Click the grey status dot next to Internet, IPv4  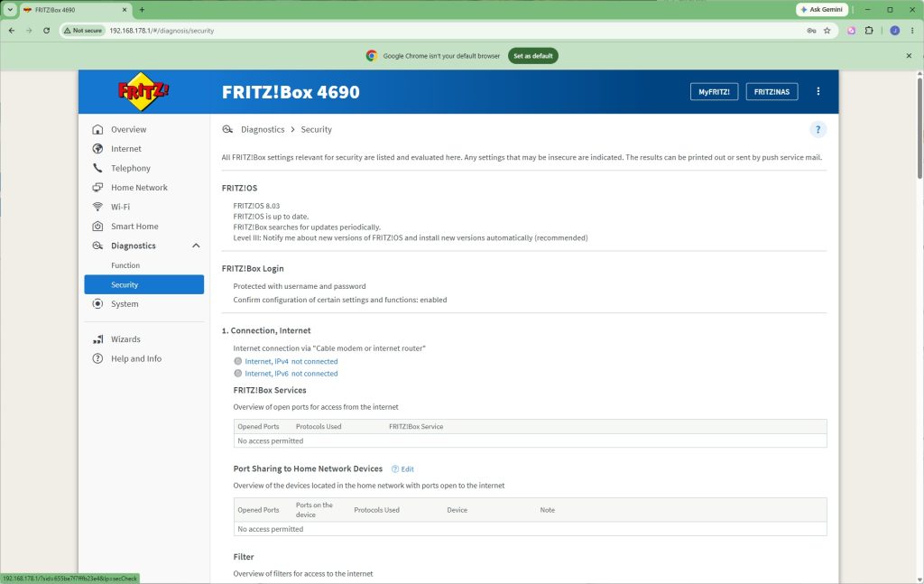tap(238, 361)
